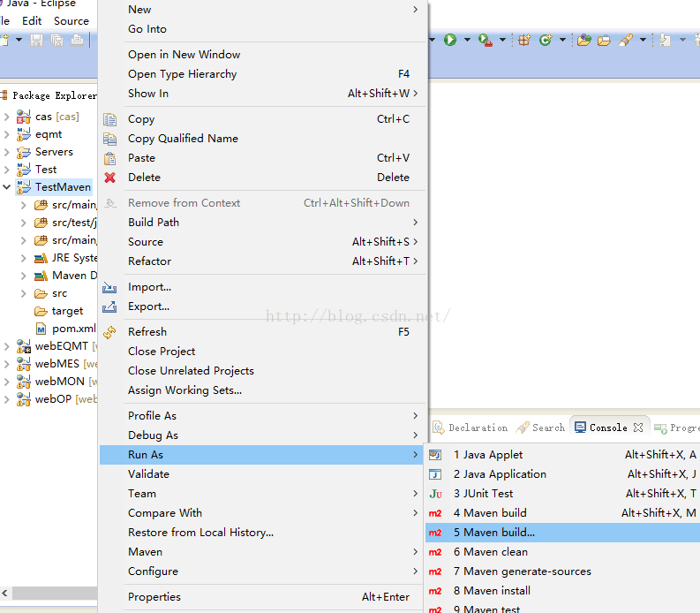Image resolution: width=700 pixels, height=613 pixels.
Task: Switch to the Console tab
Action: click(x=608, y=428)
